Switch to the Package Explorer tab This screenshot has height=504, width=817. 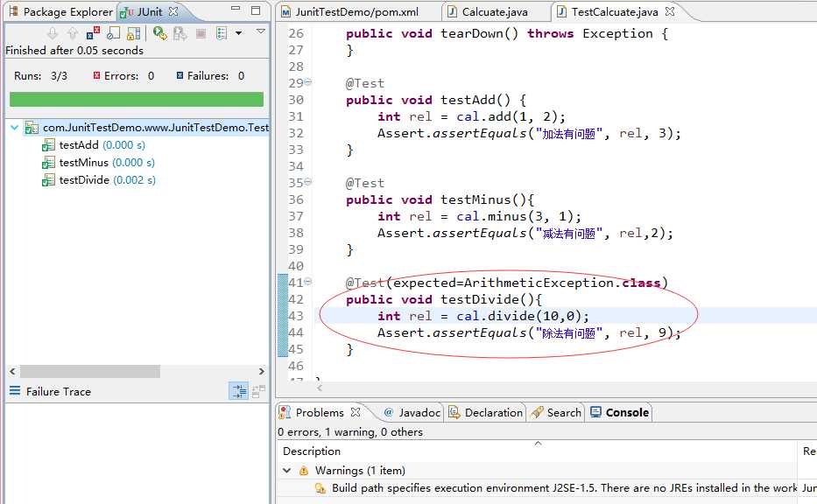(x=60, y=11)
